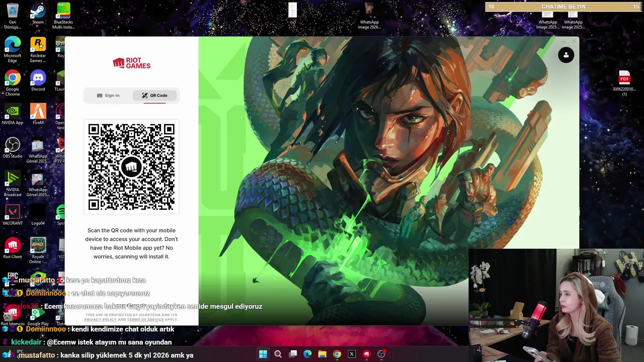Switch to Chrome on the taskbar
Viewport: 644px width, 362px height.
coord(337,354)
